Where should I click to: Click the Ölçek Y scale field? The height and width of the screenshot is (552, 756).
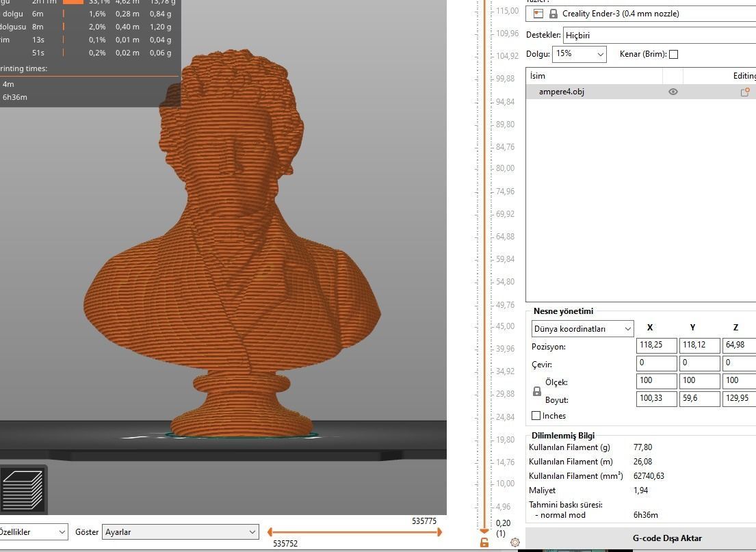click(x=699, y=381)
